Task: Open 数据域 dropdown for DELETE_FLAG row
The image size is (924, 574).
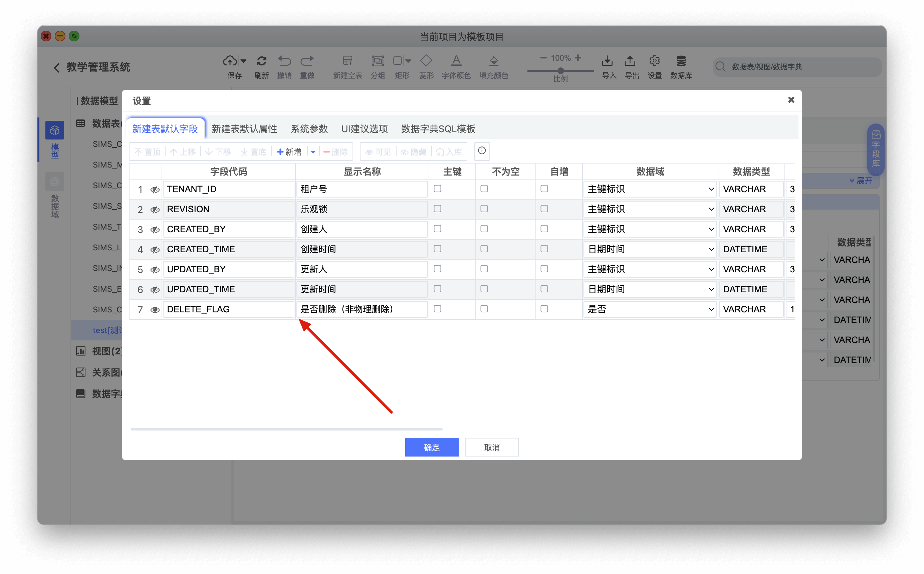Action: click(650, 309)
